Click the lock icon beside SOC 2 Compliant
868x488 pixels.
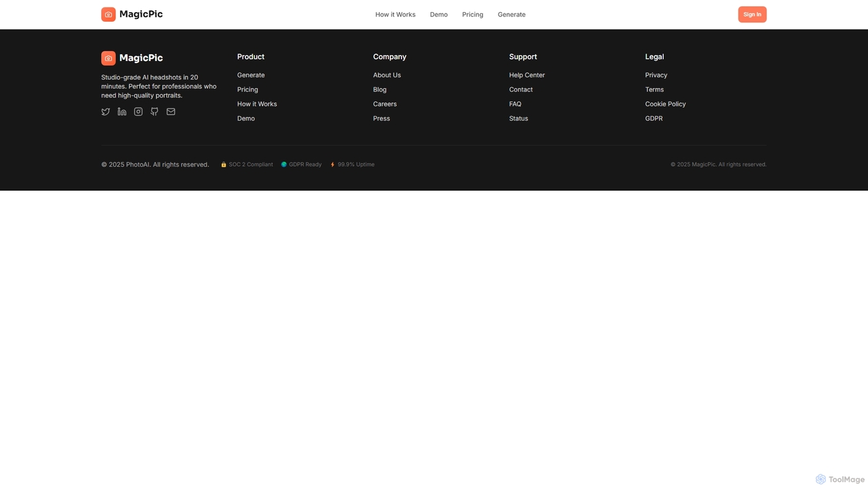tap(224, 165)
